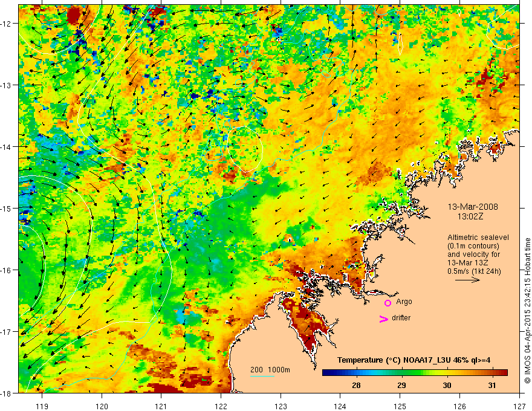Click the '13-Mar-2008' date text

[x=473, y=207]
